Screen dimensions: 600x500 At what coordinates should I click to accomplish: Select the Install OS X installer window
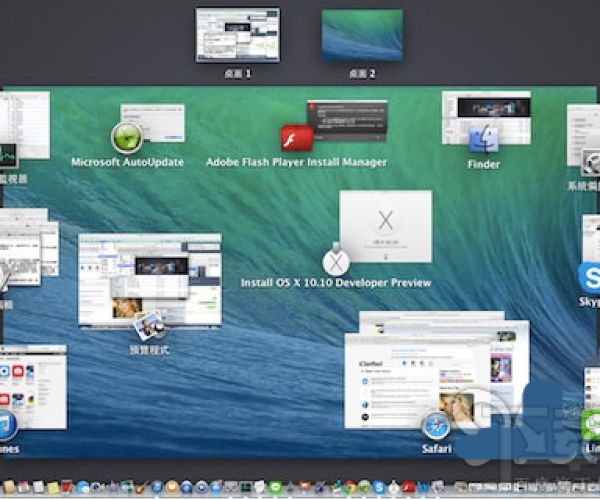386,226
